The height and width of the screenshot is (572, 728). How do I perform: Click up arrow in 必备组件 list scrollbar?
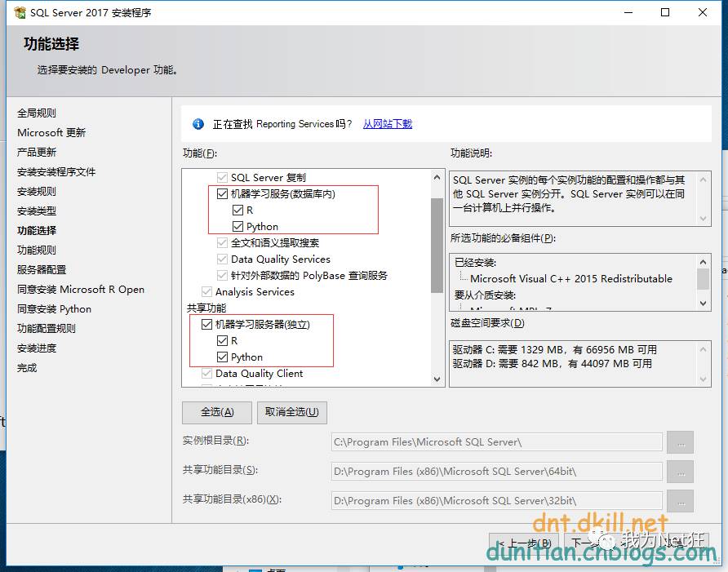point(704,262)
